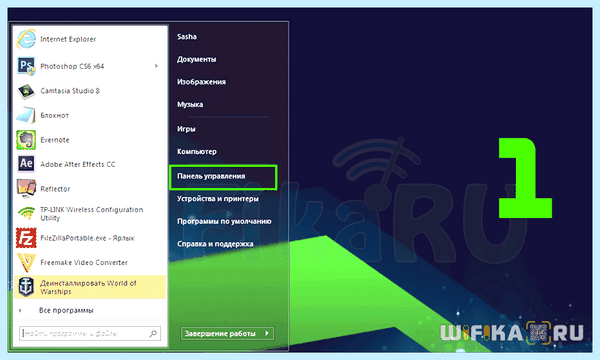Expand Все программы list arrow
The height and width of the screenshot is (360, 600).
pos(20,310)
